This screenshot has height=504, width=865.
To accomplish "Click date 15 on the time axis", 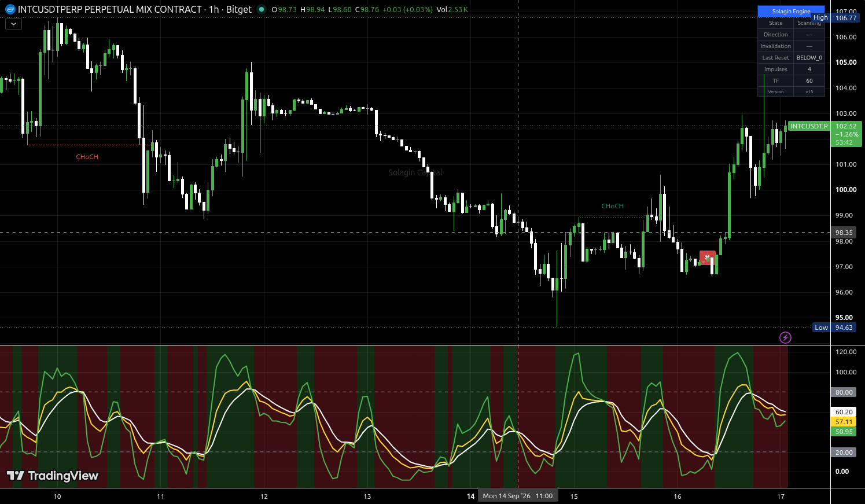I will [574, 496].
